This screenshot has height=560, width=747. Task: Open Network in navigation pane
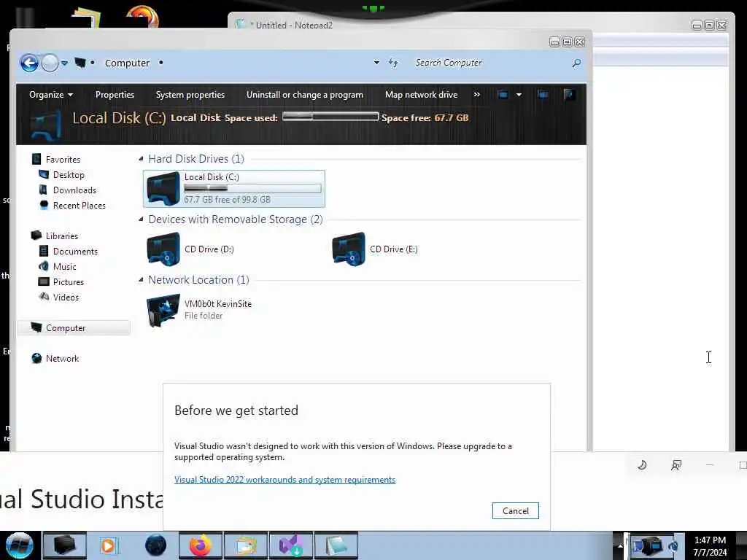pyautogui.click(x=62, y=358)
